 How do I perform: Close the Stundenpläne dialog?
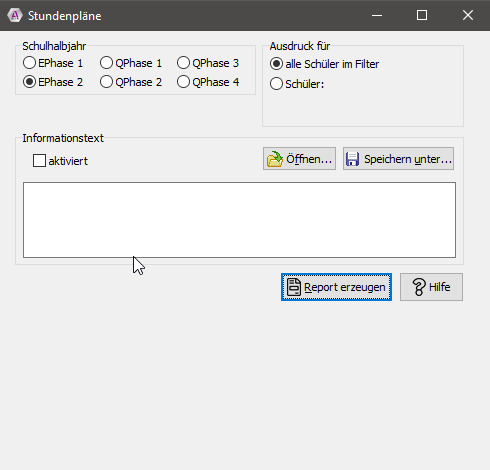[468, 15]
